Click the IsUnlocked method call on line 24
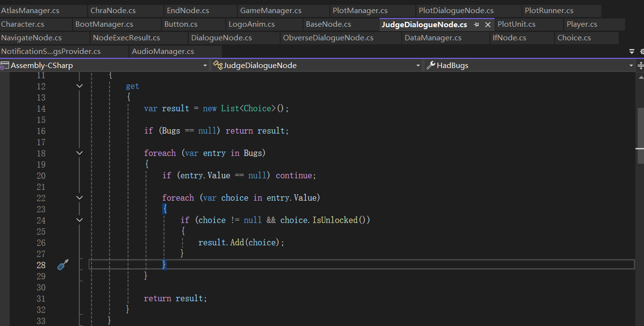The width and height of the screenshot is (644, 326). pos(335,220)
